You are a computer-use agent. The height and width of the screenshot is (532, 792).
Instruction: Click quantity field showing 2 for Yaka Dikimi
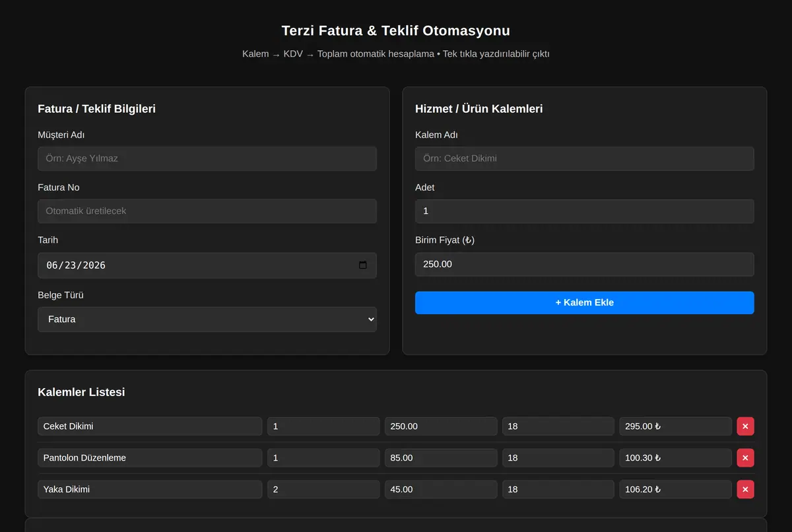point(323,490)
